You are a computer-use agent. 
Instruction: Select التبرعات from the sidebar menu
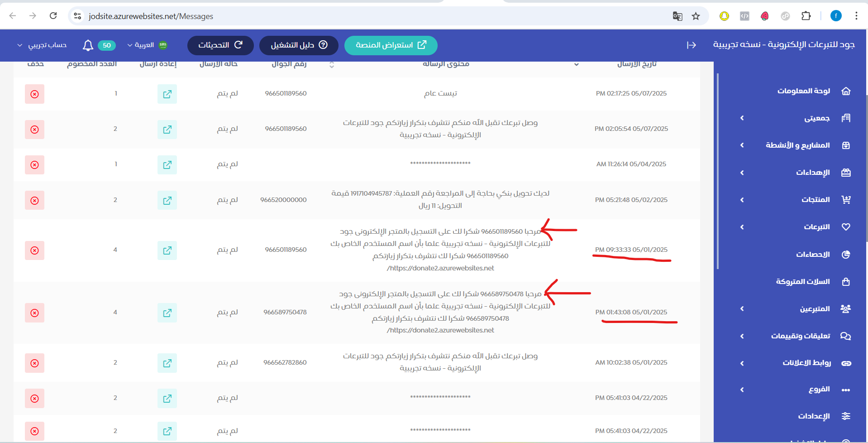pos(817,227)
